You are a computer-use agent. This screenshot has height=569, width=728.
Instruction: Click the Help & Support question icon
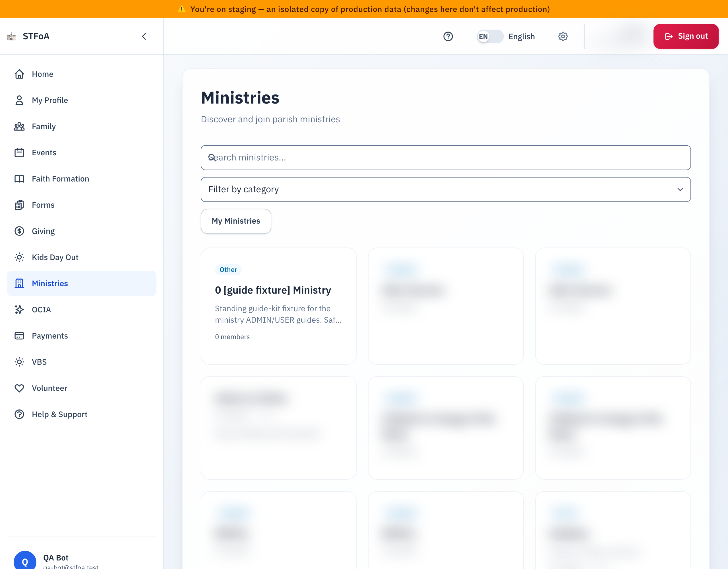pyautogui.click(x=19, y=414)
